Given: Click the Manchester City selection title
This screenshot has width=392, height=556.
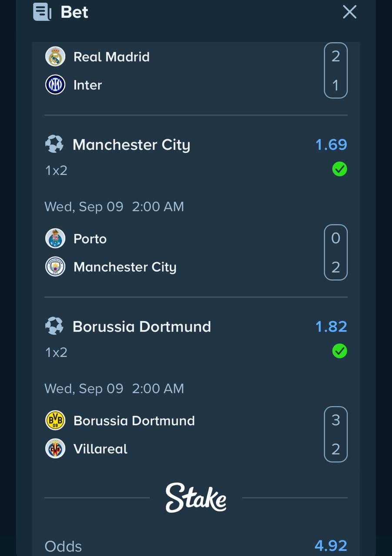Looking at the screenshot, I should point(131,145).
